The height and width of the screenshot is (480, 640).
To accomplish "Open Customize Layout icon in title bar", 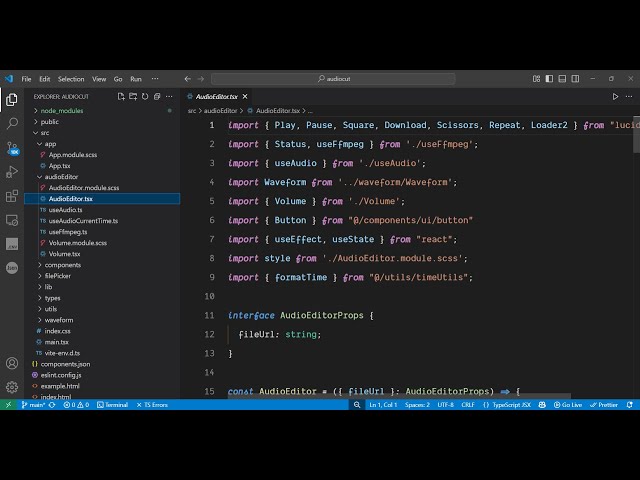I will (536, 79).
